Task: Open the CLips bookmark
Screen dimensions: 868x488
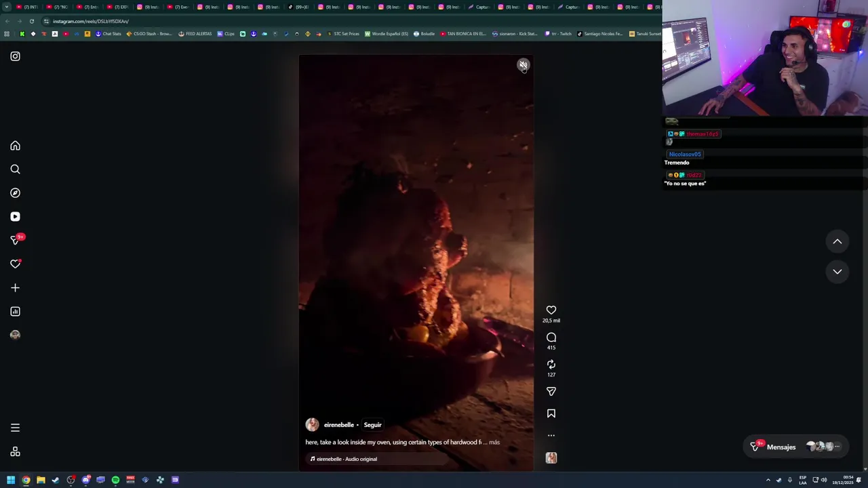Action: (226, 34)
